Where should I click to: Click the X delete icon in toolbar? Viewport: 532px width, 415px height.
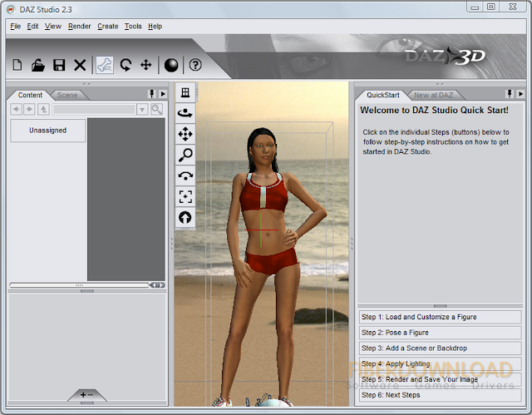coord(80,65)
